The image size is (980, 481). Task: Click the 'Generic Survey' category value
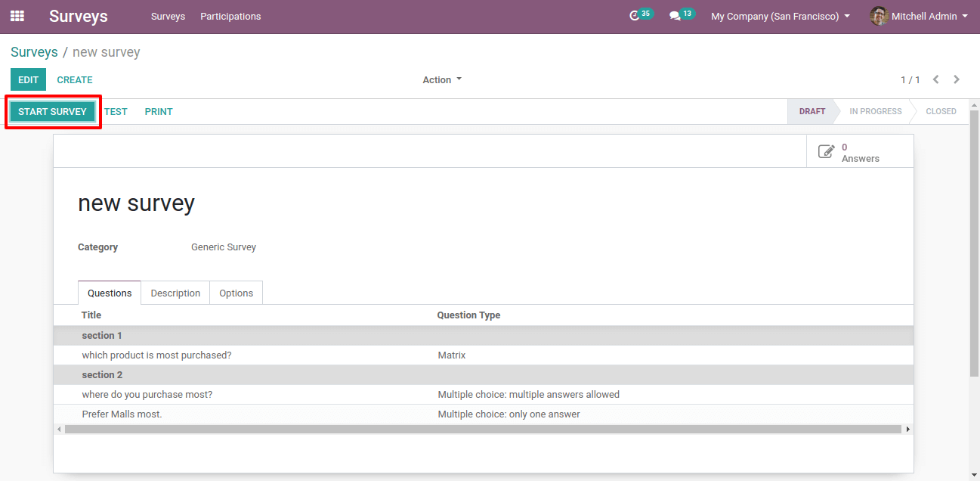coord(224,247)
